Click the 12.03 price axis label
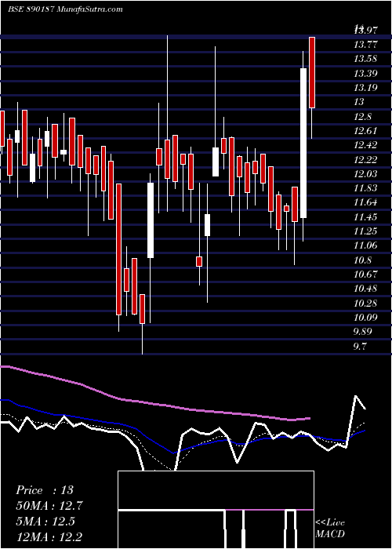The height and width of the screenshot is (549, 392). point(366,174)
